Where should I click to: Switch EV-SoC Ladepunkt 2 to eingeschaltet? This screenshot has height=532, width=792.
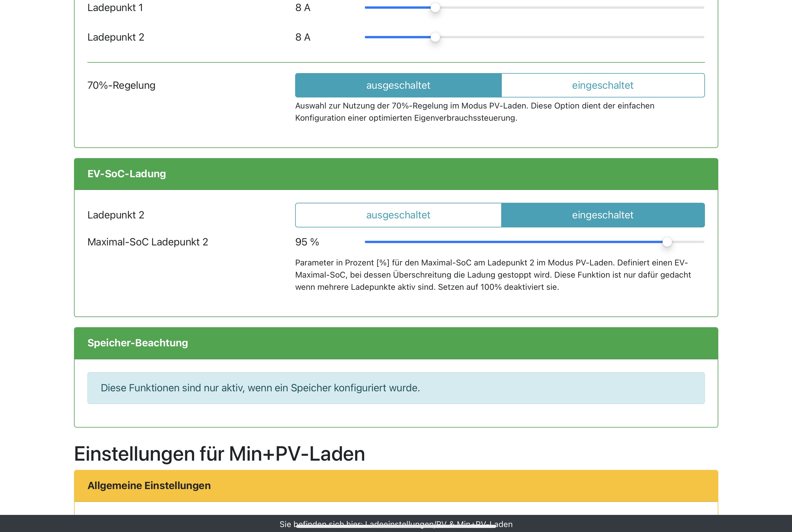[x=602, y=215]
